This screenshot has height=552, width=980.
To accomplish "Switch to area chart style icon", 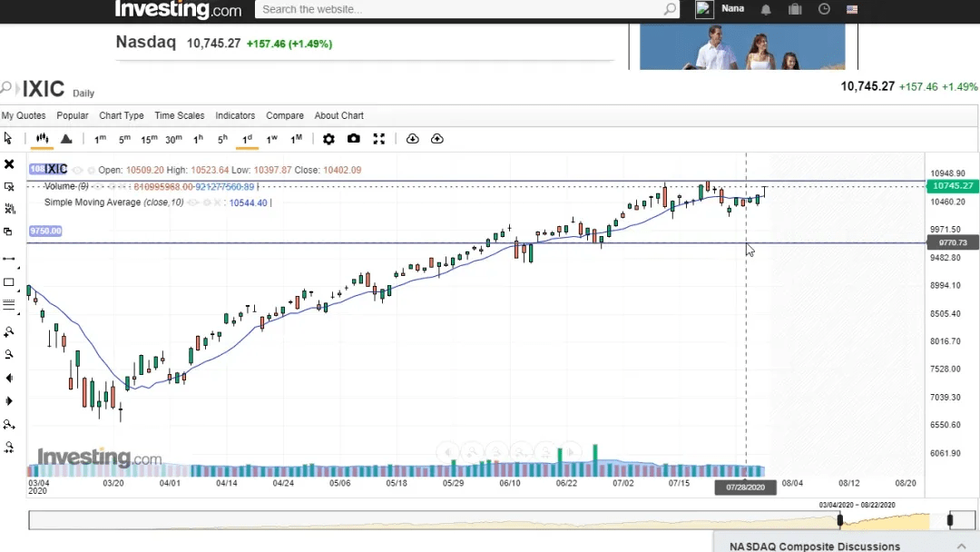I will (x=66, y=139).
